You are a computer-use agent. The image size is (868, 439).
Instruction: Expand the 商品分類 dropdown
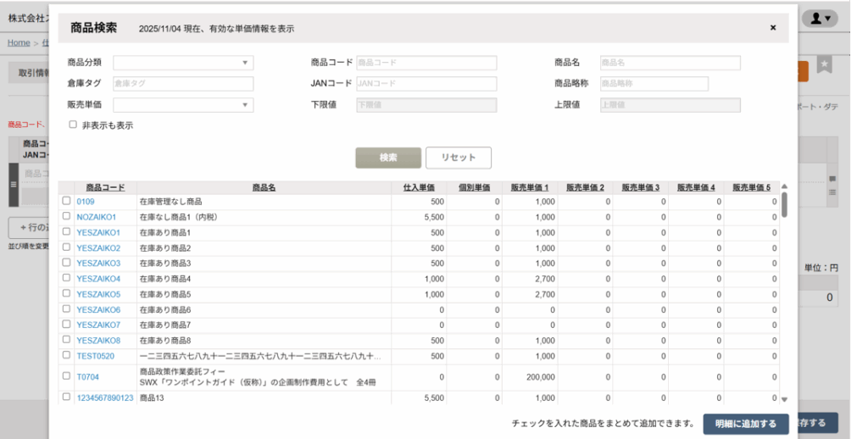click(x=183, y=63)
